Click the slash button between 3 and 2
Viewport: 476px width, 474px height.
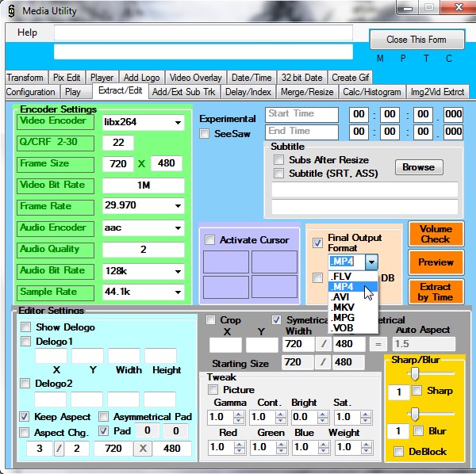click(59, 449)
